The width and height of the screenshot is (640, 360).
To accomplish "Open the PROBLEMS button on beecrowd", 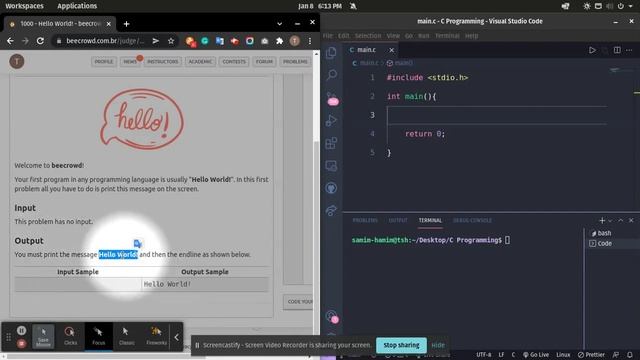I will coord(295,62).
